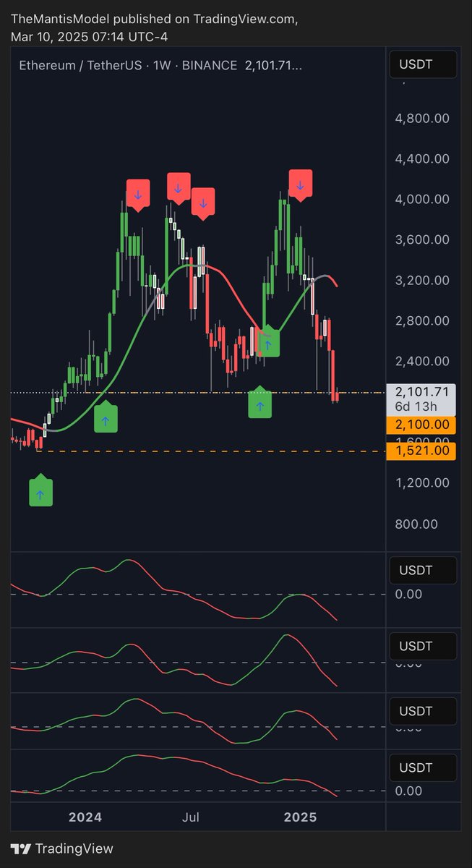This screenshot has width=472, height=868.
Task: Click the green up-arrow marker on the moving average
Action: [268, 341]
